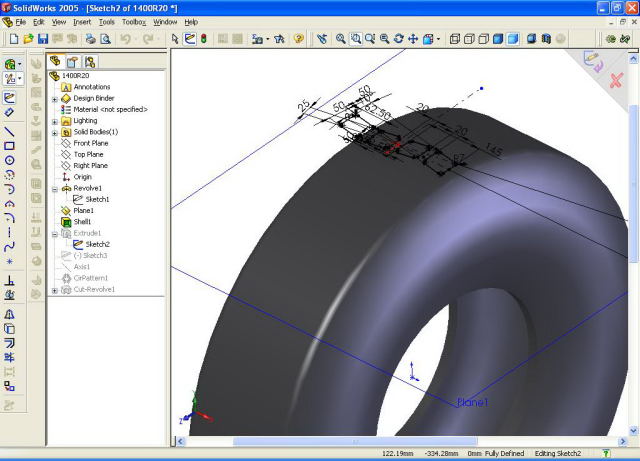Pick the Spline sketch tool
This screenshot has width=640, height=461.
(x=10, y=246)
